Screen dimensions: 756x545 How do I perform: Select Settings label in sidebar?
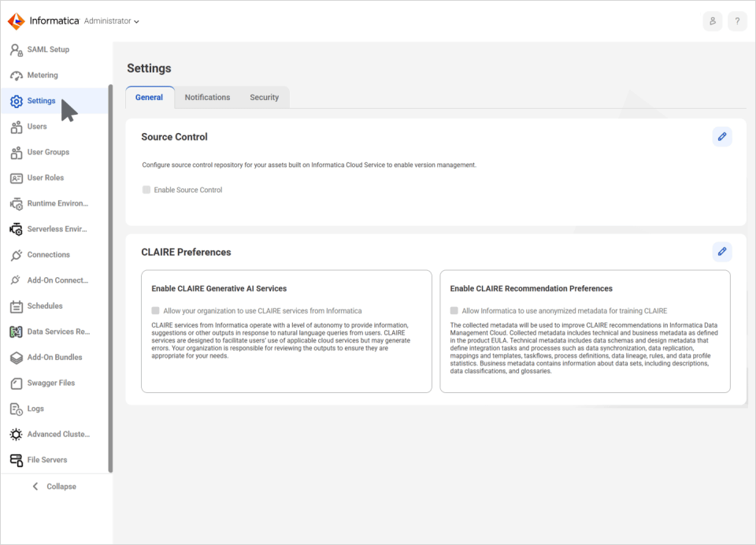[x=41, y=101]
